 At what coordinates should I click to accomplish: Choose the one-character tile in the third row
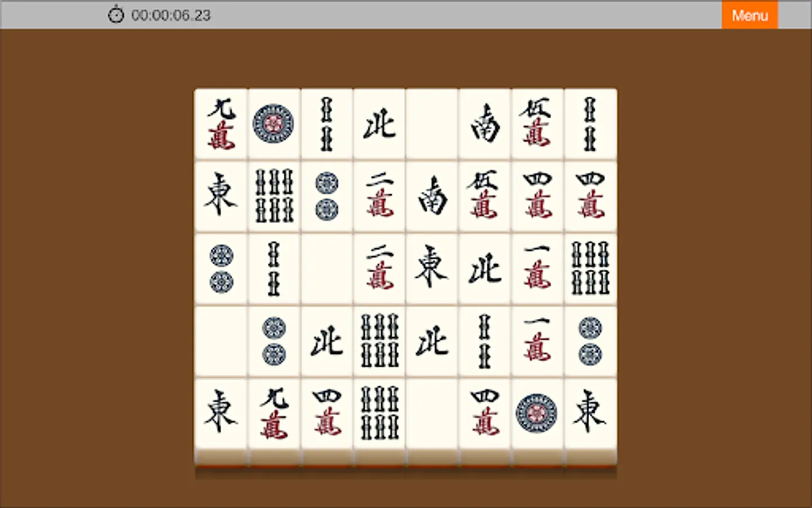(537, 269)
